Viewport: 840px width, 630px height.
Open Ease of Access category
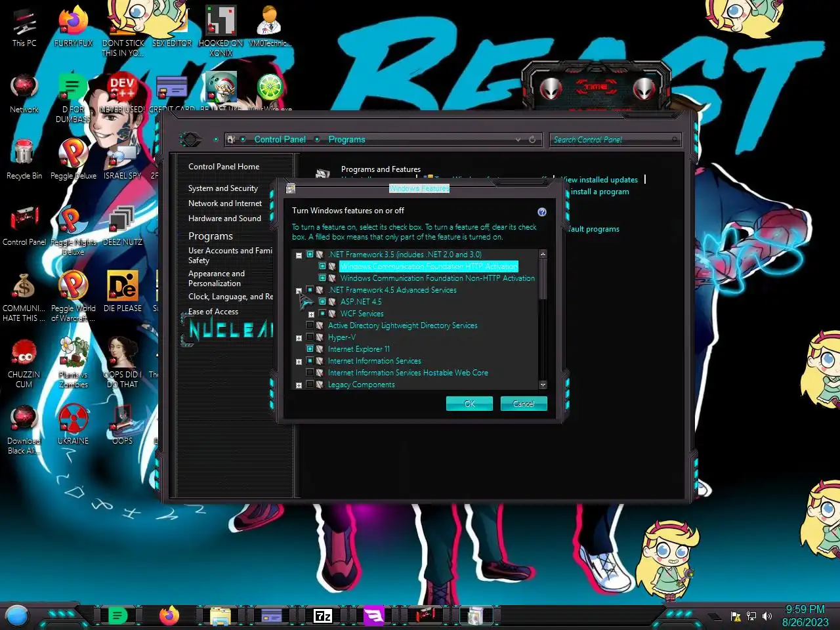click(x=213, y=312)
